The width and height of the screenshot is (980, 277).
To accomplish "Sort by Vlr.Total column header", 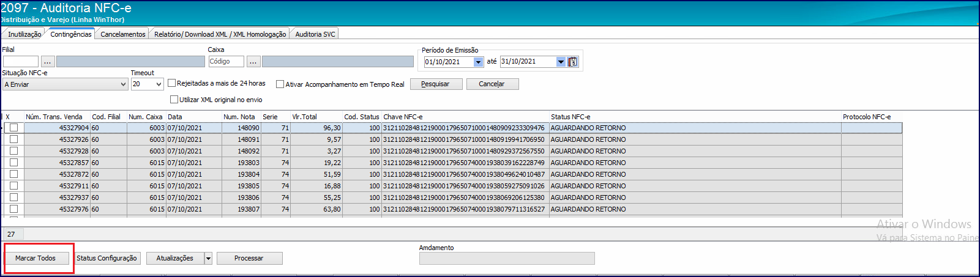I will (x=316, y=117).
